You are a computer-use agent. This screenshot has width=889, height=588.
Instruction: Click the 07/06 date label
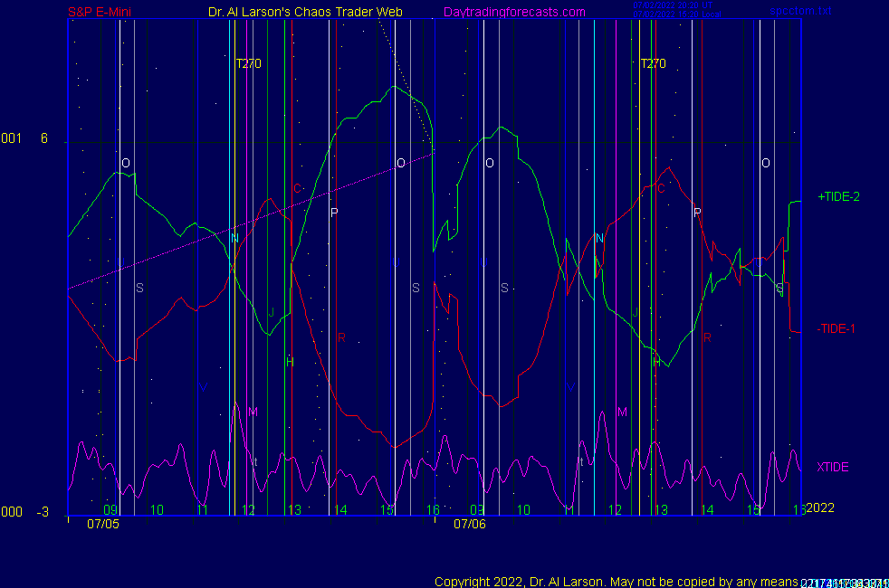coord(470,524)
